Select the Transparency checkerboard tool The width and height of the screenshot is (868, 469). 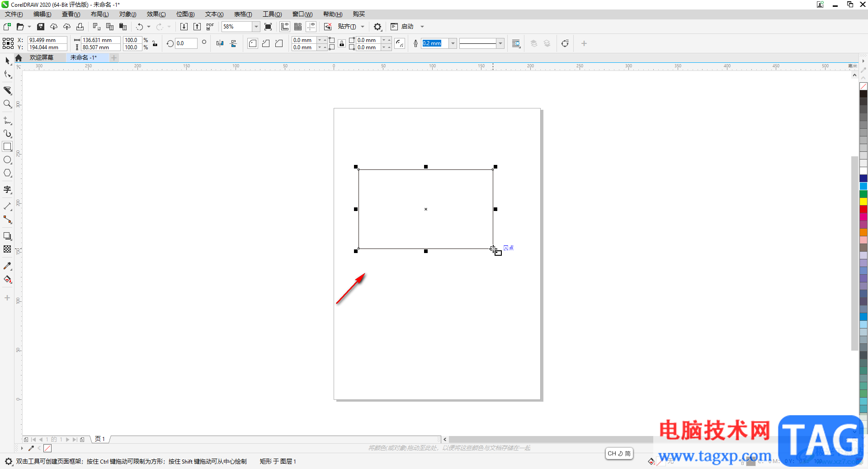(x=7, y=249)
